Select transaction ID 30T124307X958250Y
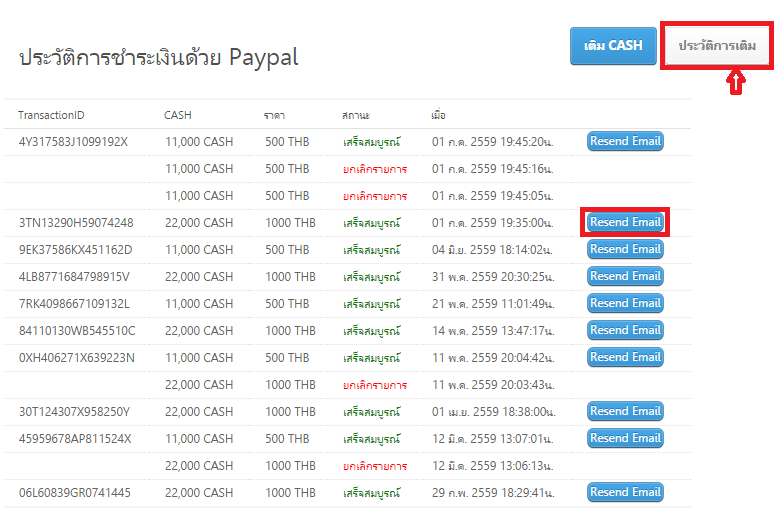Screen dimensions: 776x517 (x=74, y=412)
